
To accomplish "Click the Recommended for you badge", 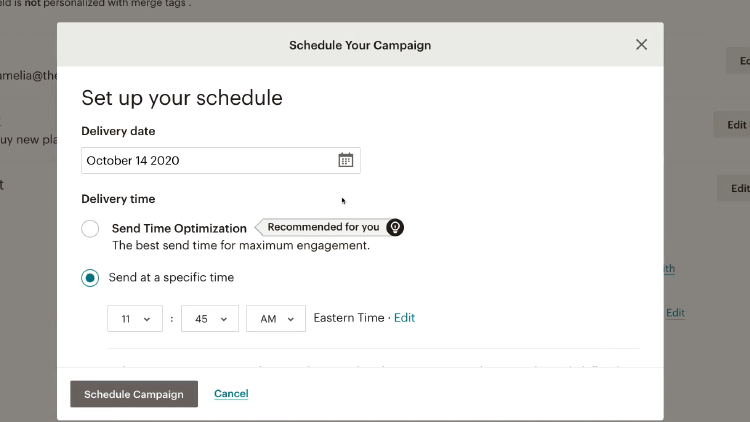I will pyautogui.click(x=323, y=227).
